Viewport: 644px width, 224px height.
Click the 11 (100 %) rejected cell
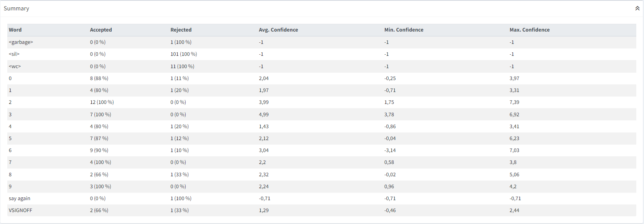tap(183, 67)
